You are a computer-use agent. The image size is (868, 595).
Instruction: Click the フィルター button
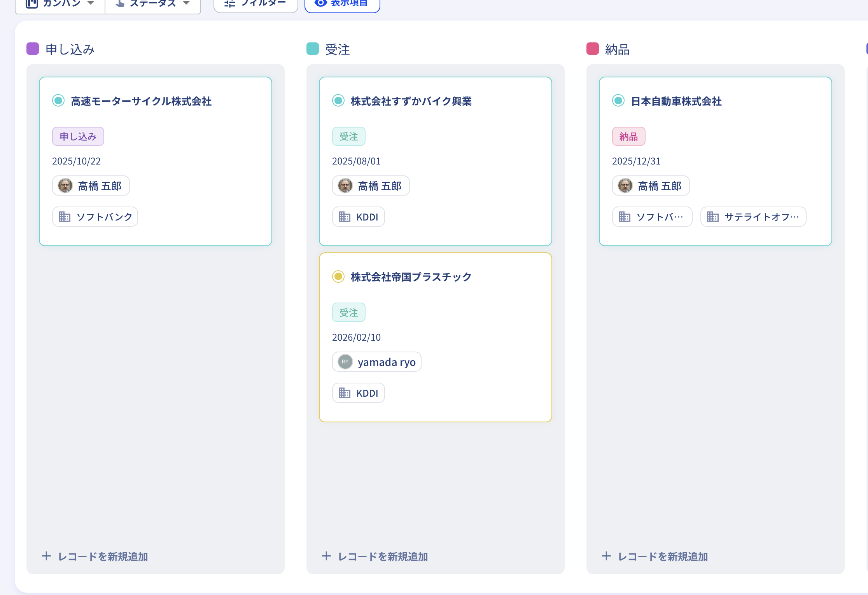(255, 3)
